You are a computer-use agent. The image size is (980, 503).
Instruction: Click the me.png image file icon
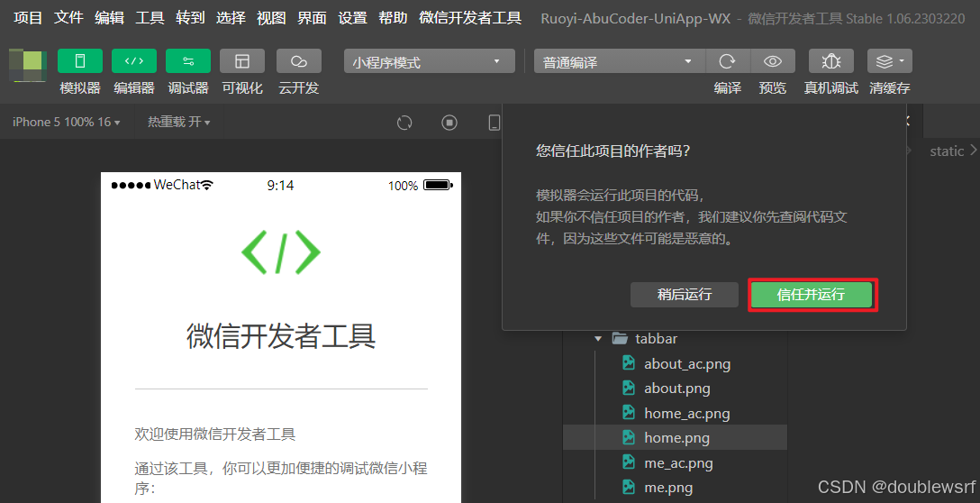[629, 487]
